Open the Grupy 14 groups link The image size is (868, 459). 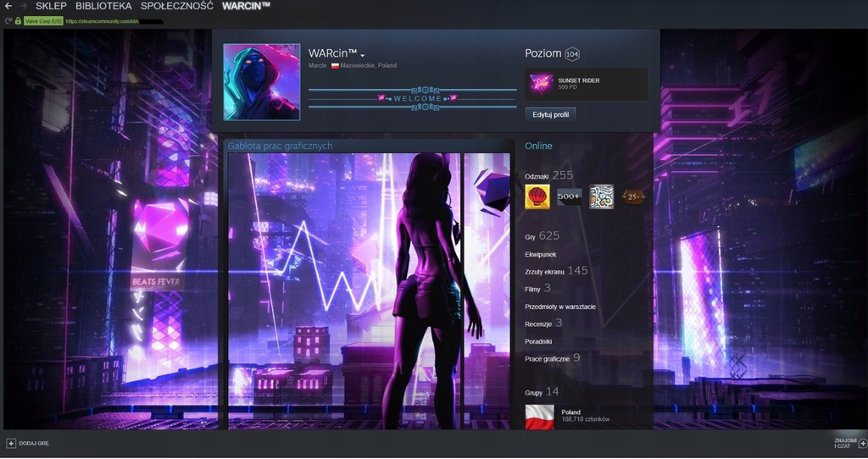click(542, 391)
